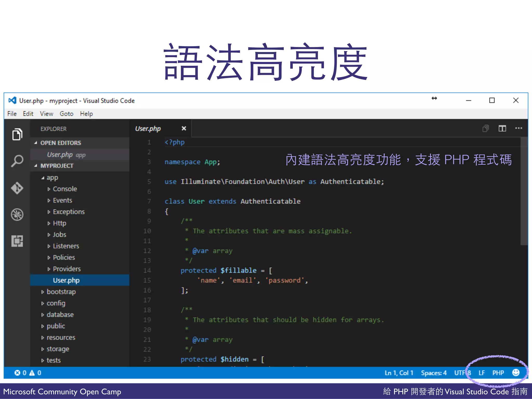Open the View menu
Image resolution: width=532 pixels, height=399 pixels.
point(46,114)
